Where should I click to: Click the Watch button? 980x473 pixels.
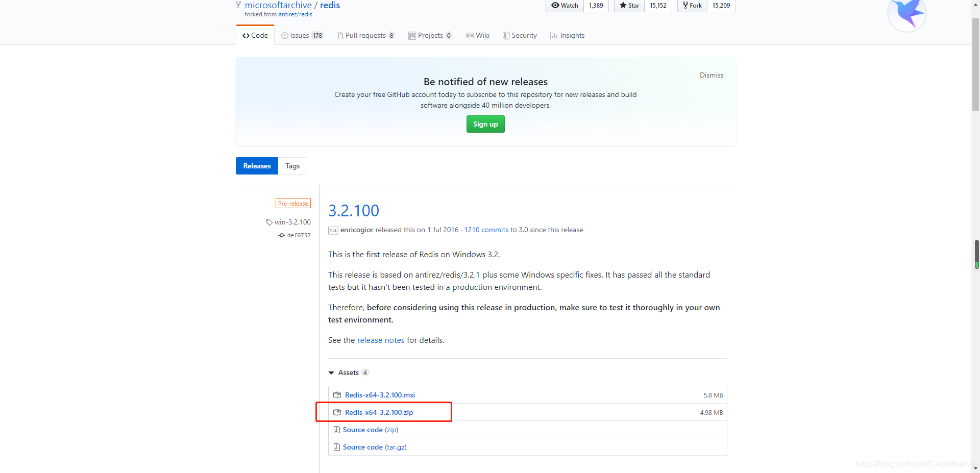point(565,6)
